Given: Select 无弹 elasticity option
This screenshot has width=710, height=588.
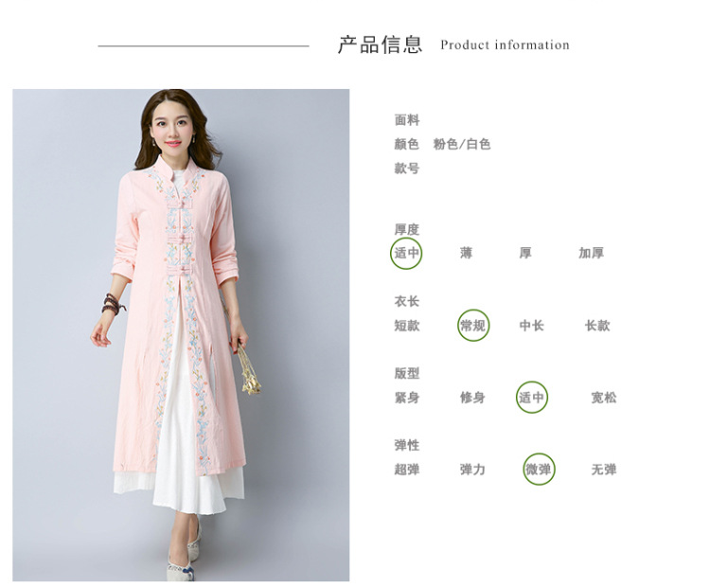Looking at the screenshot, I should point(604,470).
